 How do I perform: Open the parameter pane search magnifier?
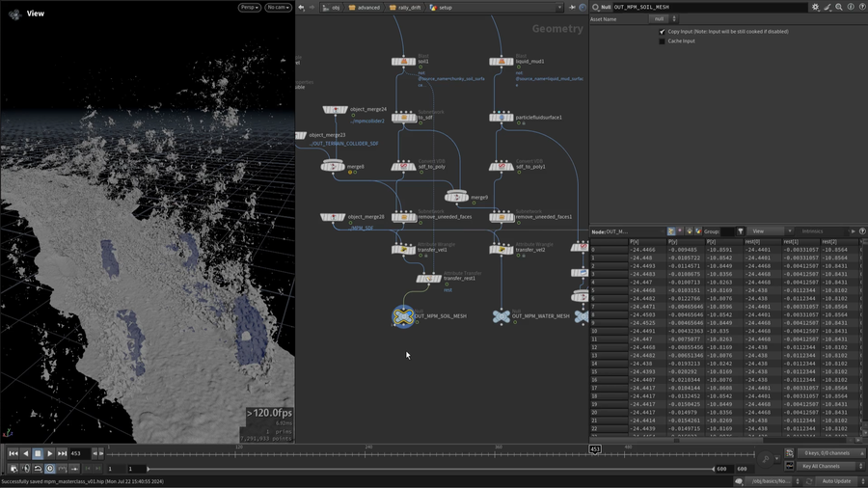click(x=839, y=7)
